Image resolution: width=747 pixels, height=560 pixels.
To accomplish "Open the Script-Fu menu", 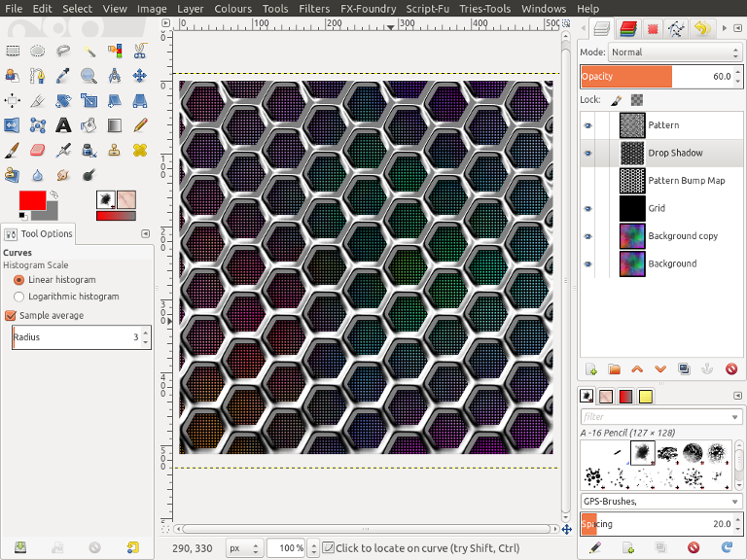I will tap(427, 9).
